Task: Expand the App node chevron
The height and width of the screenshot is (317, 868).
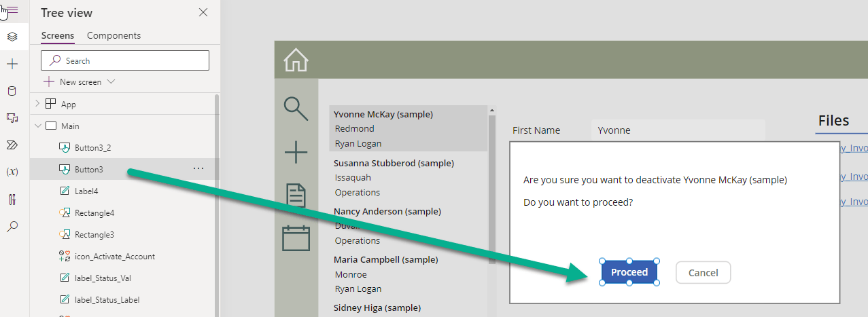Action: (x=37, y=104)
